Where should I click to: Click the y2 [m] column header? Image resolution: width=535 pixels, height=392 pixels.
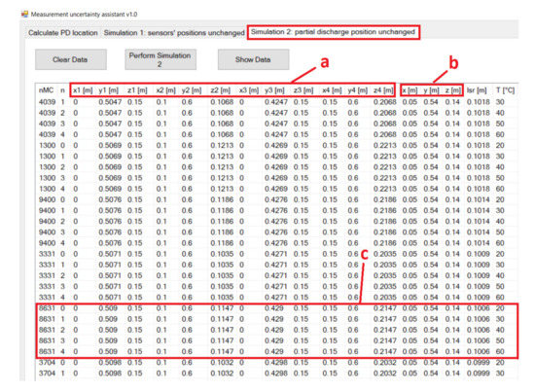click(x=192, y=90)
